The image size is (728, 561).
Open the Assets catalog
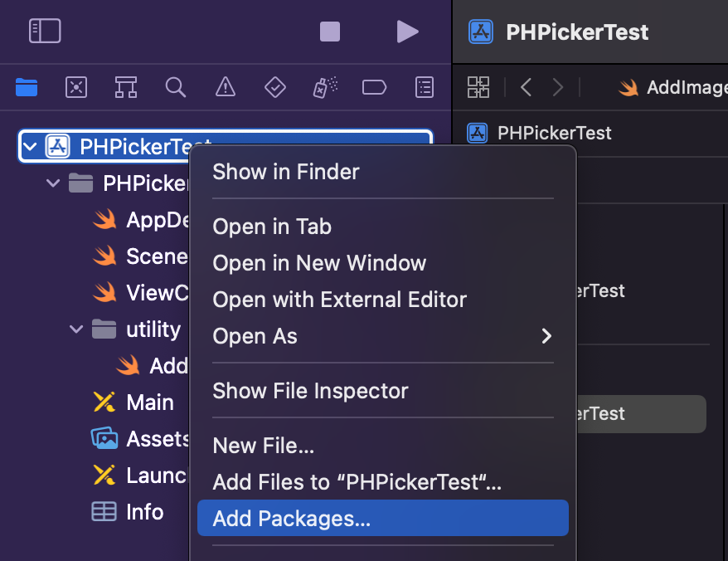click(140, 439)
